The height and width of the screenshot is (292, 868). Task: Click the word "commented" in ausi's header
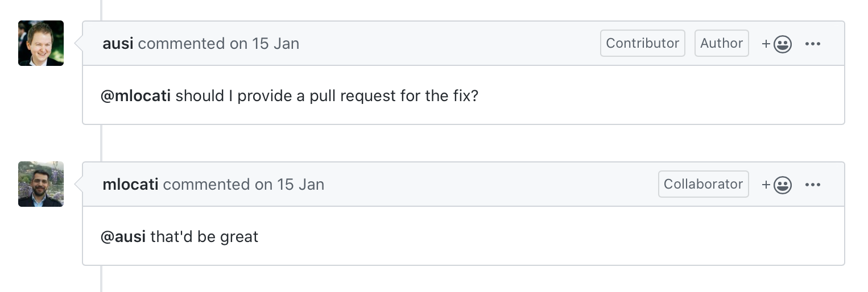click(181, 44)
